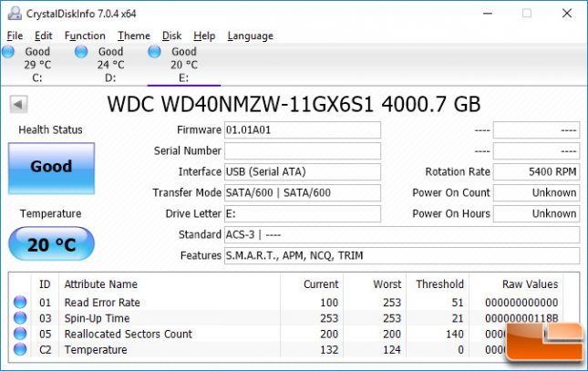The width and height of the screenshot is (588, 371).
Task: Click the 20 °C temperature button
Action: pyautogui.click(x=51, y=243)
